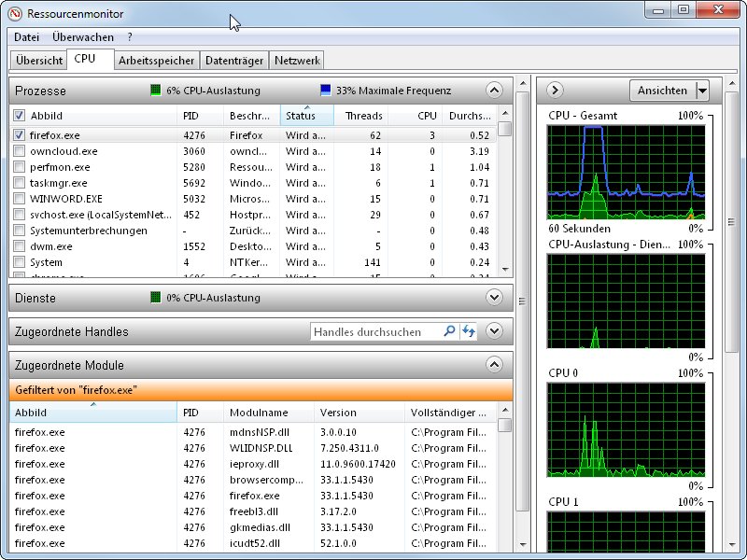This screenshot has width=747, height=560.
Task: Expand the Dienste panel
Action: [x=495, y=299]
